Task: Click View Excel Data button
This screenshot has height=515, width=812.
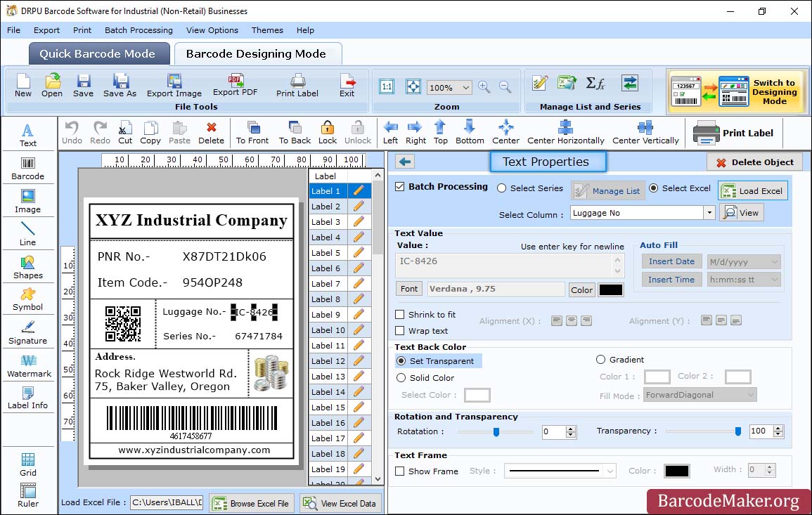Action: [341, 504]
